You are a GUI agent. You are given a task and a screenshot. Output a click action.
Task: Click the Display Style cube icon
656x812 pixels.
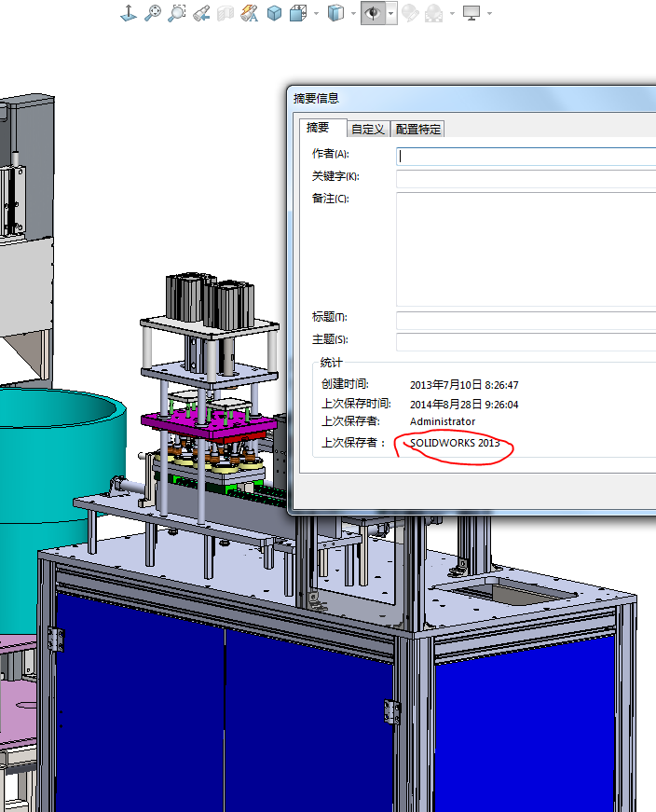click(336, 13)
